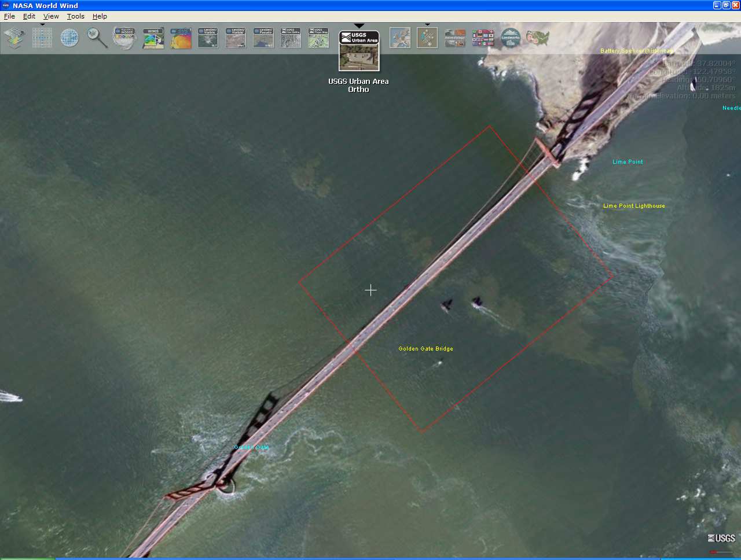Minimize the NASA World Wind window
Screen dimensions: 741x560
point(717,5)
